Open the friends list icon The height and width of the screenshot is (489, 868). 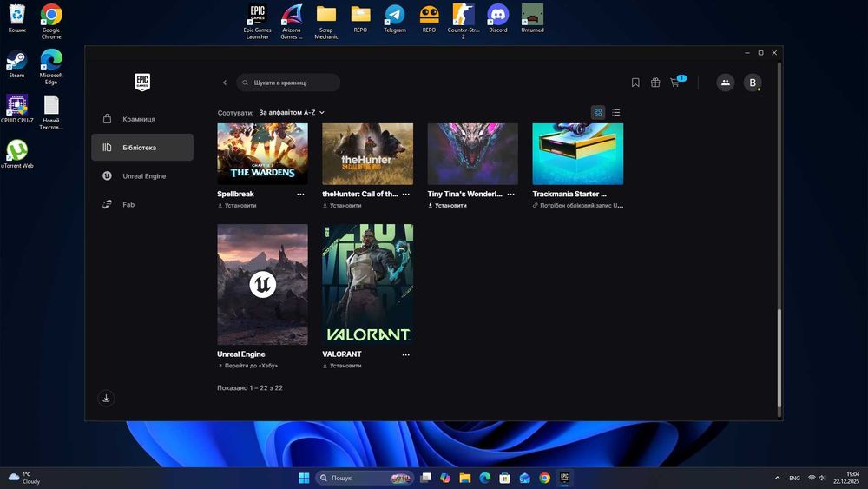click(725, 83)
